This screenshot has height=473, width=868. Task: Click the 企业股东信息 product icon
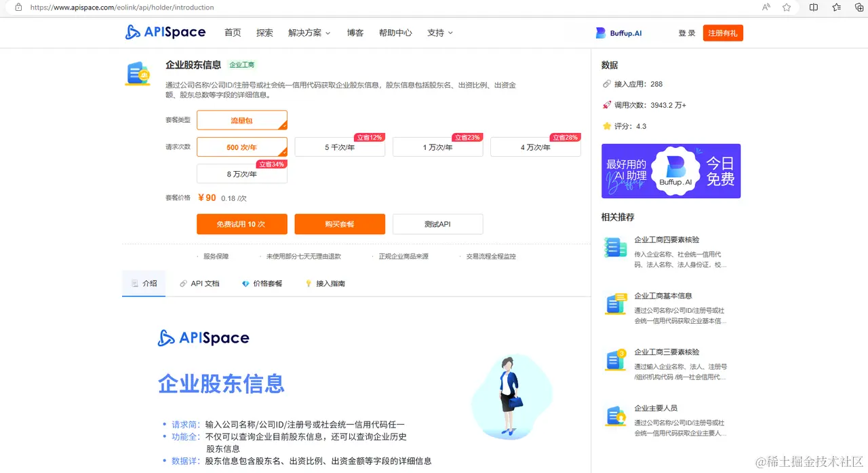138,73
